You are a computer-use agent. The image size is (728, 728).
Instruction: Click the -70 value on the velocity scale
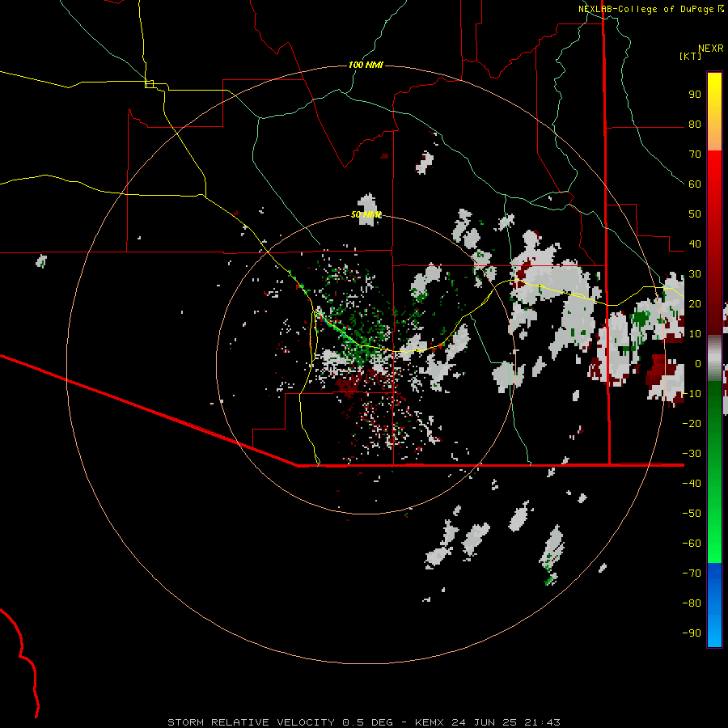coord(692,574)
